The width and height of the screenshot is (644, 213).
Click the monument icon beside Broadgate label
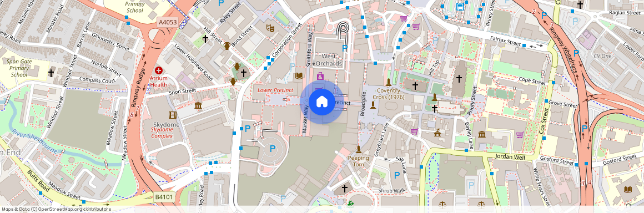click(x=373, y=105)
